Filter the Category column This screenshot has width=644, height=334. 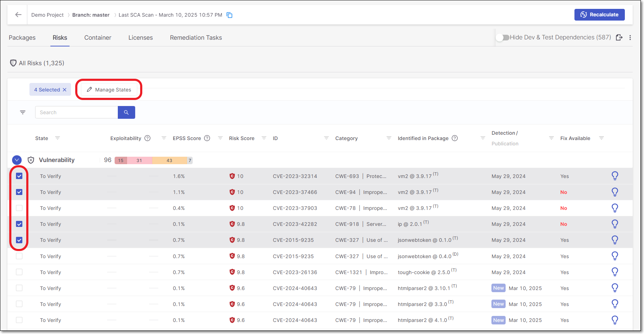389,138
